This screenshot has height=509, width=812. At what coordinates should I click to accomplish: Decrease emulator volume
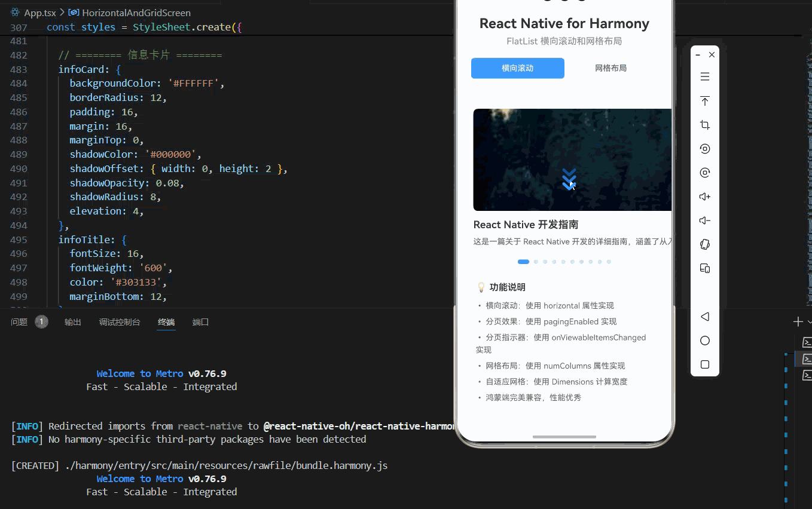pyautogui.click(x=705, y=220)
